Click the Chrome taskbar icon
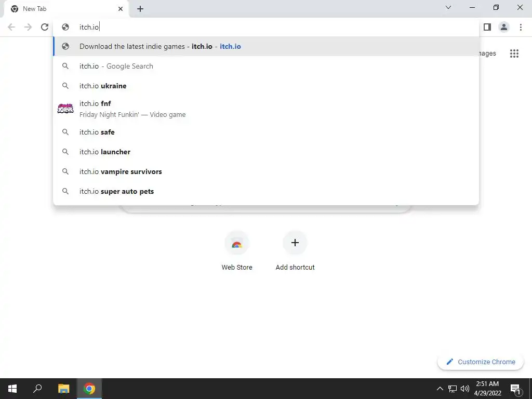The height and width of the screenshot is (399, 532). coord(89,389)
